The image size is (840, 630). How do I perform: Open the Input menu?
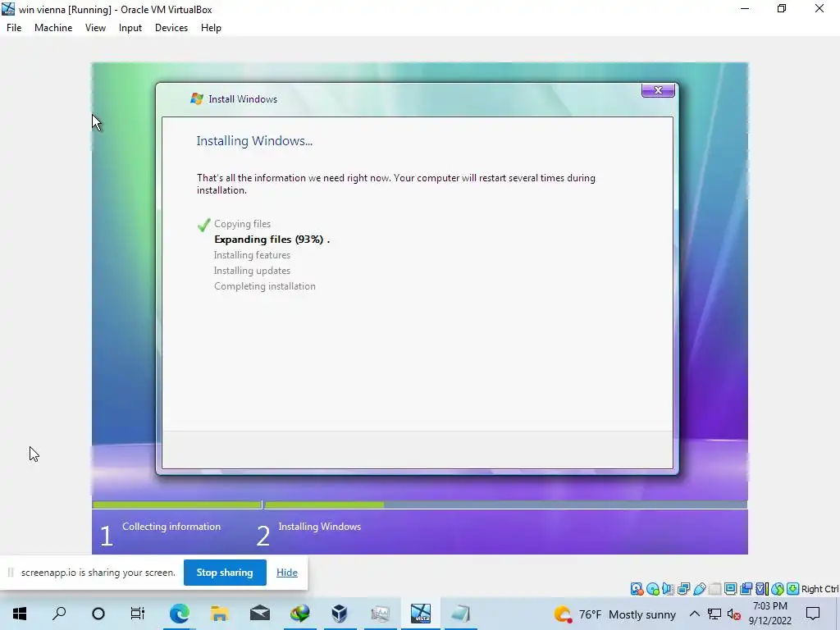tap(130, 28)
